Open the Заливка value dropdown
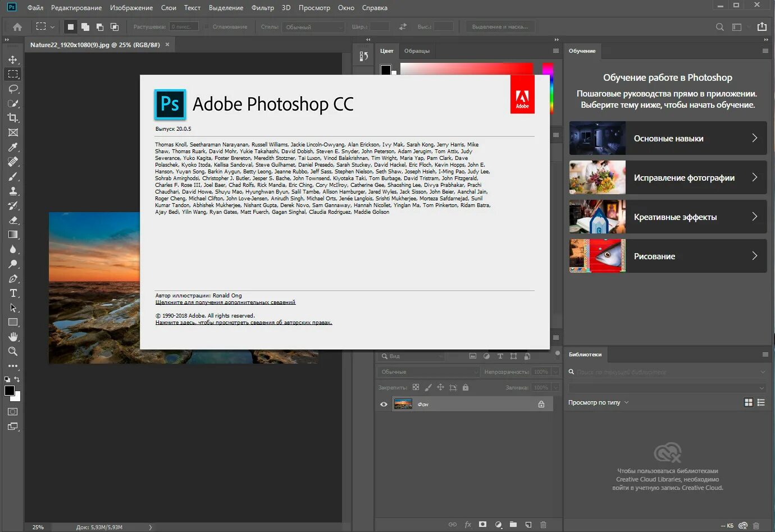This screenshot has width=775, height=532. coord(556,387)
